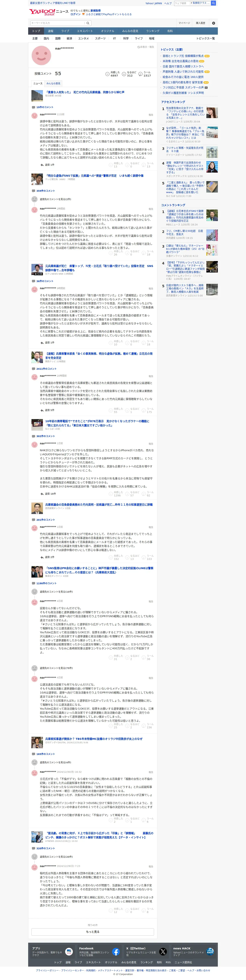Click the news HACK icon in footer
Image resolution: width=246 pixels, height=980 pixels.
(210, 952)
